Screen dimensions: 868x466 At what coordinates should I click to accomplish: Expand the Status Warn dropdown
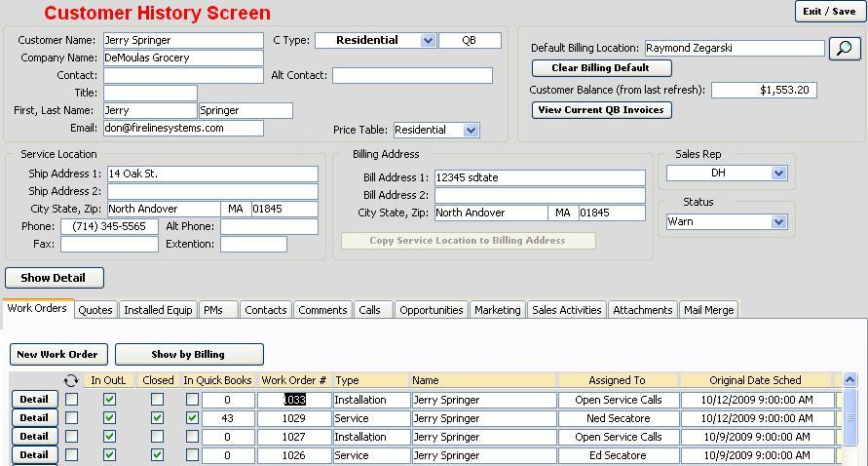778,222
